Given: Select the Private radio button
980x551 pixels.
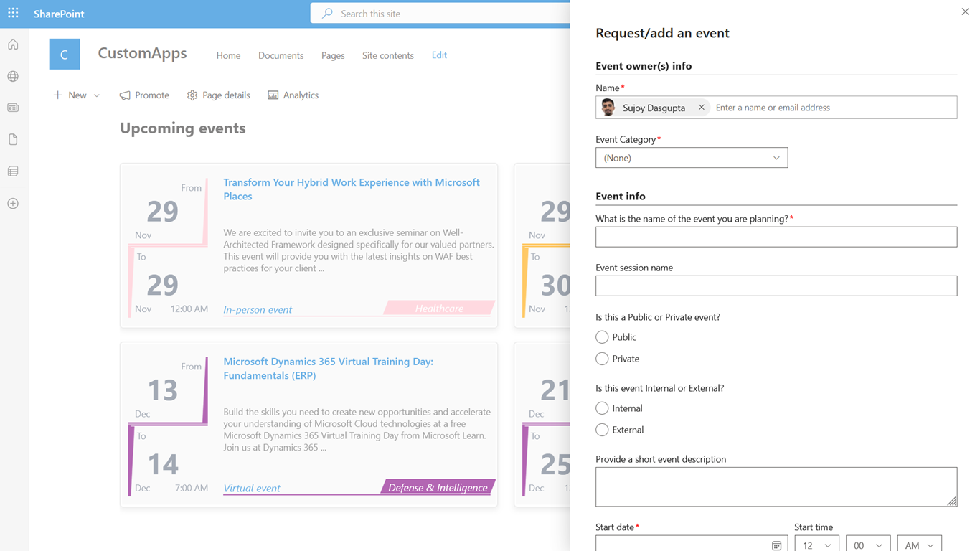Looking at the screenshot, I should [602, 359].
